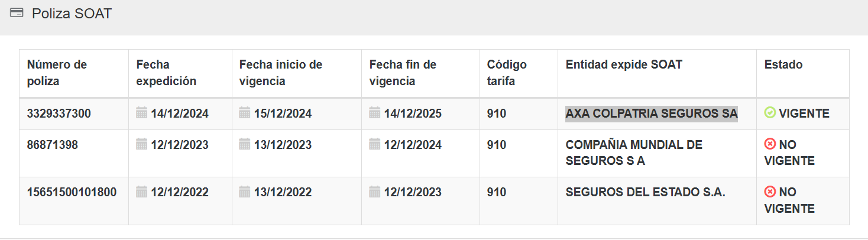Click red NO VIGENTE icon for Compañia Mundial
Screen dimensions: 868x240
(x=770, y=144)
